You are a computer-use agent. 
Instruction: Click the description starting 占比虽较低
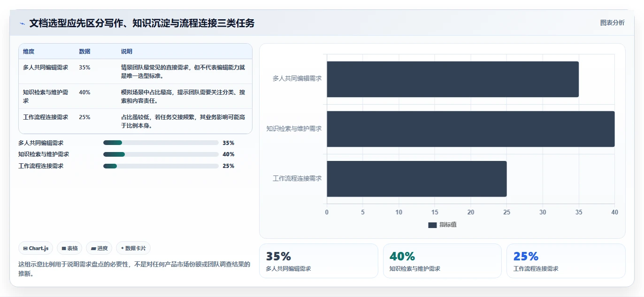[183, 121]
